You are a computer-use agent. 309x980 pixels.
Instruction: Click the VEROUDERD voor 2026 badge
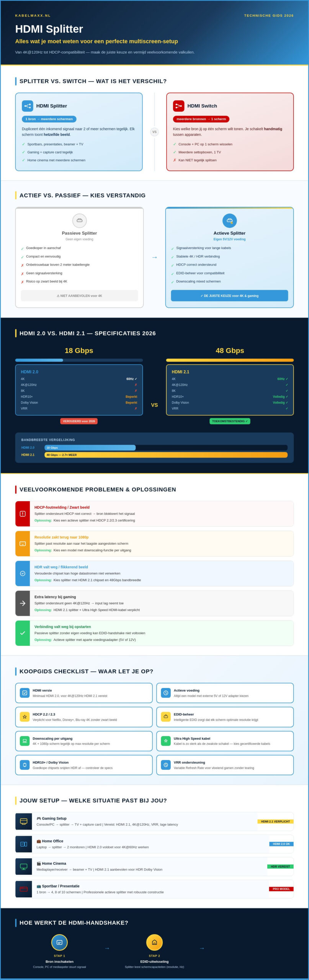pyautogui.click(x=79, y=421)
